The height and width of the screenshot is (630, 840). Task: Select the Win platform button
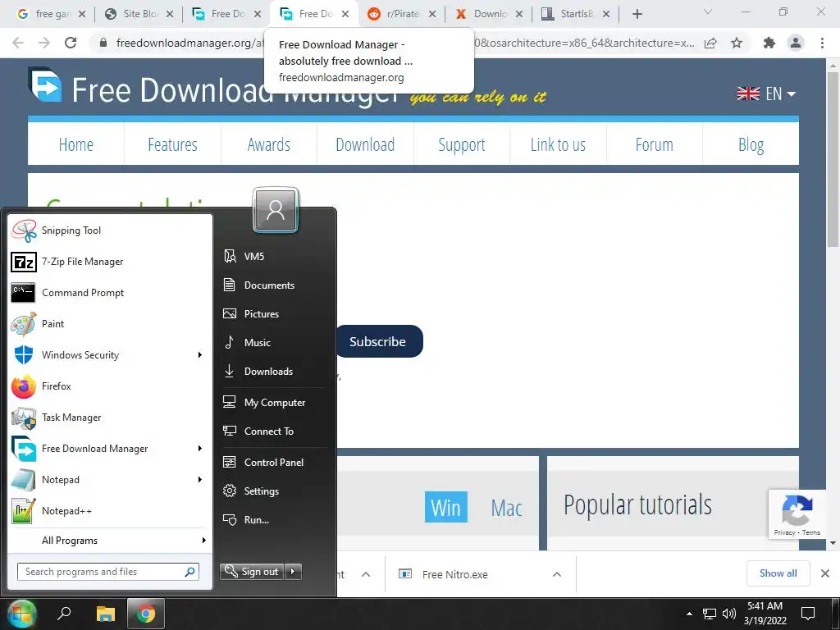point(445,507)
